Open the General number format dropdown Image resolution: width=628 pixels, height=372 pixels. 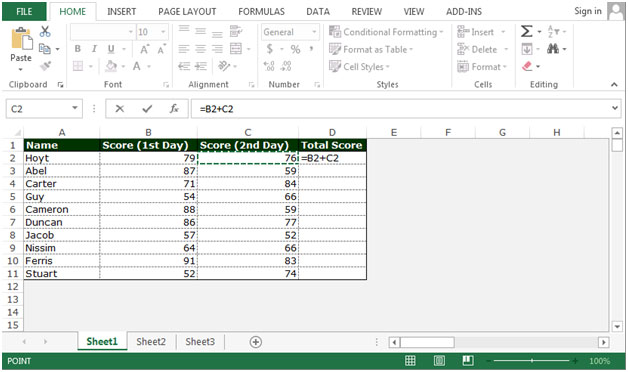(x=314, y=32)
